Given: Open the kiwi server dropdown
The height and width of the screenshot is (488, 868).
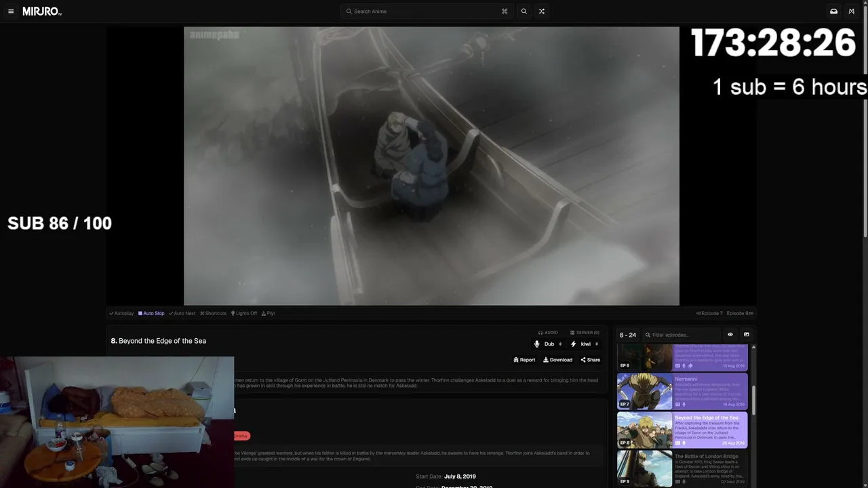Looking at the screenshot, I should (x=585, y=344).
